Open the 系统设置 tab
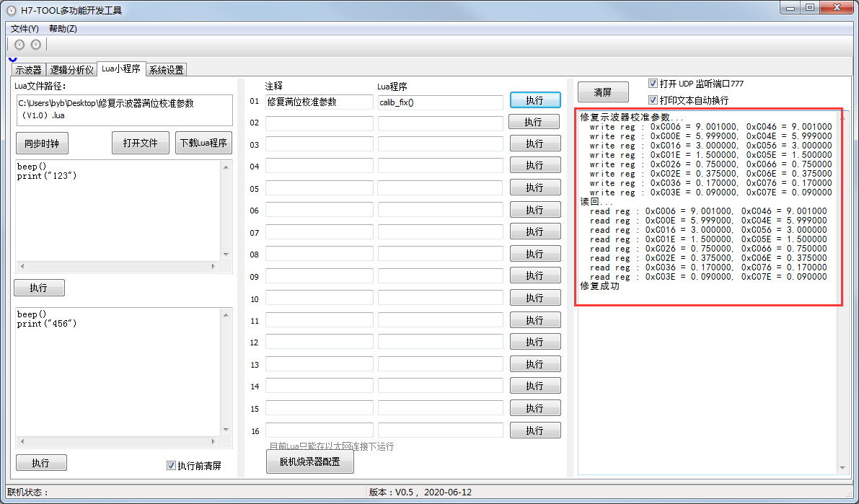 pyautogui.click(x=166, y=70)
